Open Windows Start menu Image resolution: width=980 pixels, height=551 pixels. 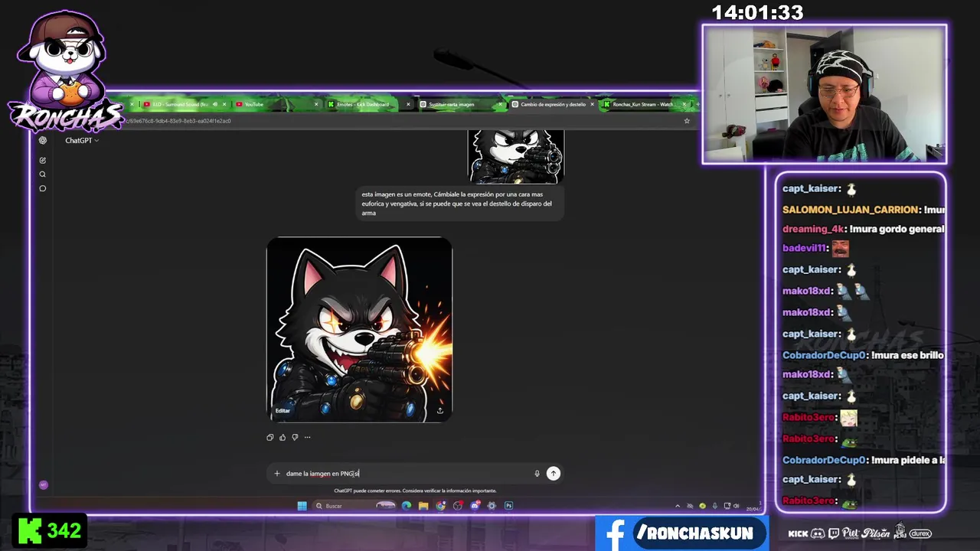pyautogui.click(x=302, y=506)
